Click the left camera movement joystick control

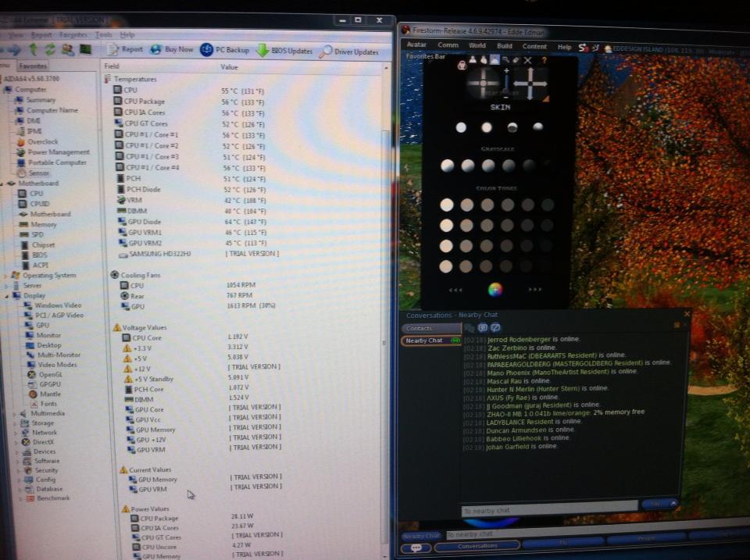tap(483, 84)
